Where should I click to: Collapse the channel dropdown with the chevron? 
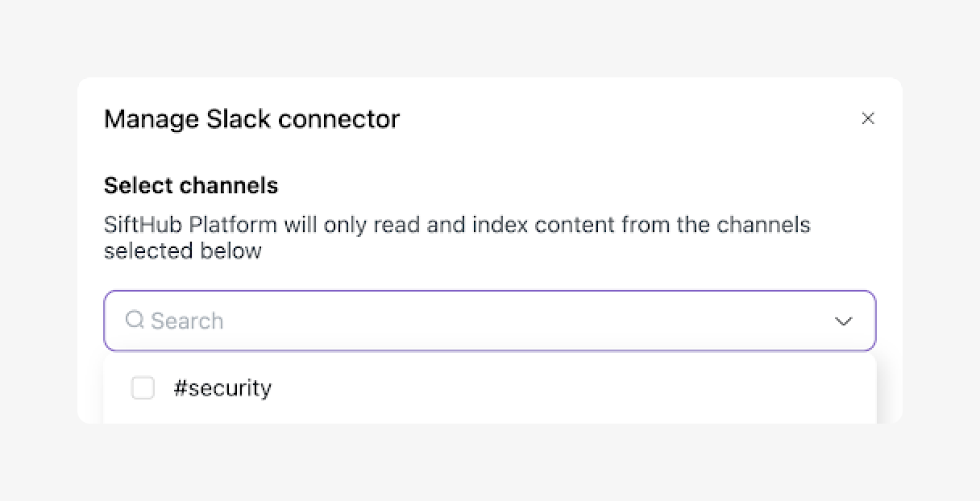843,321
